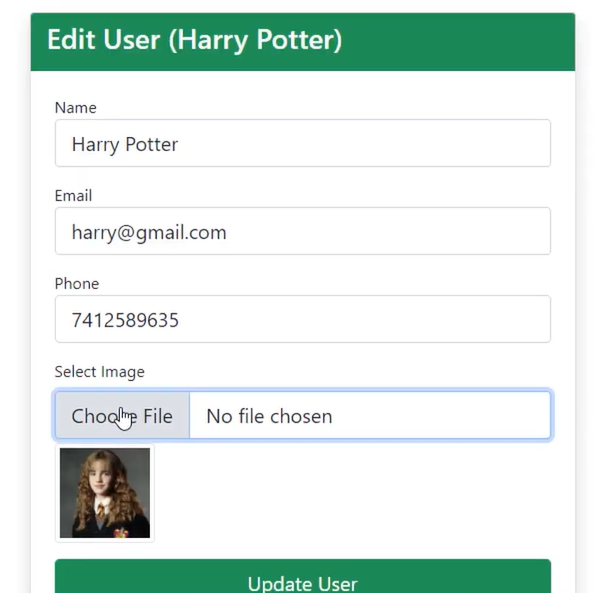
Task: Click the face in the profile photo
Action: 101,479
